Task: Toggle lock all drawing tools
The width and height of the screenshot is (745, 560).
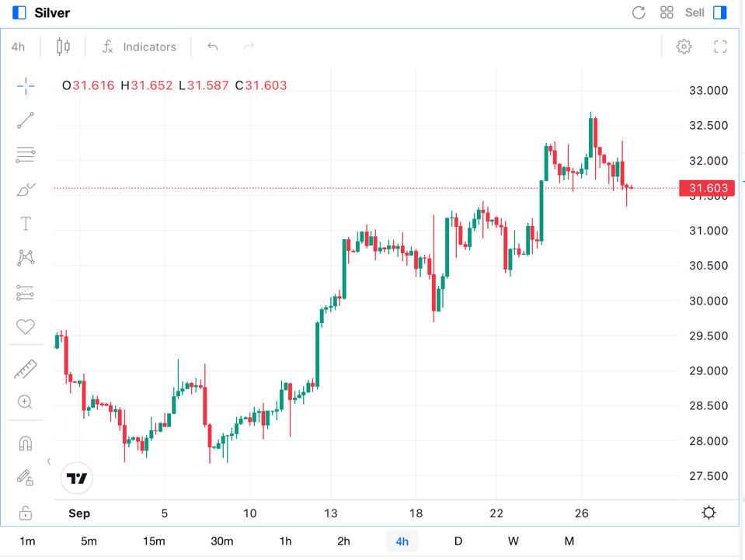Action: point(26,513)
